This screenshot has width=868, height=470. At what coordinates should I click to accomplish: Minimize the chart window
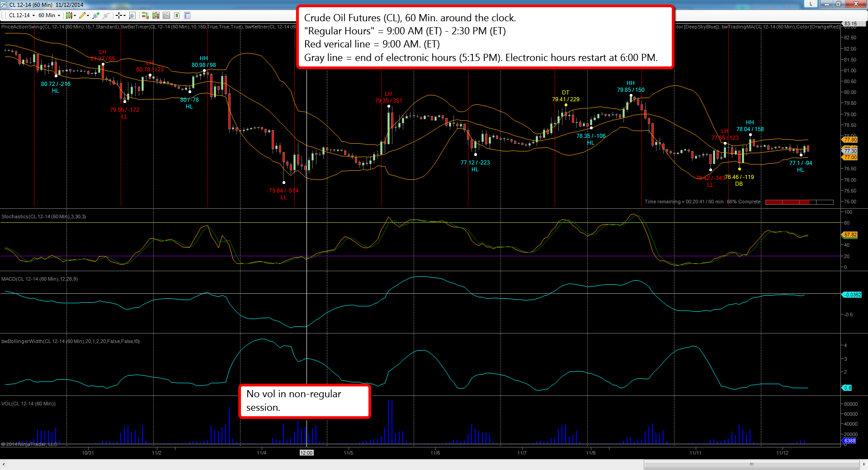[x=826, y=4]
